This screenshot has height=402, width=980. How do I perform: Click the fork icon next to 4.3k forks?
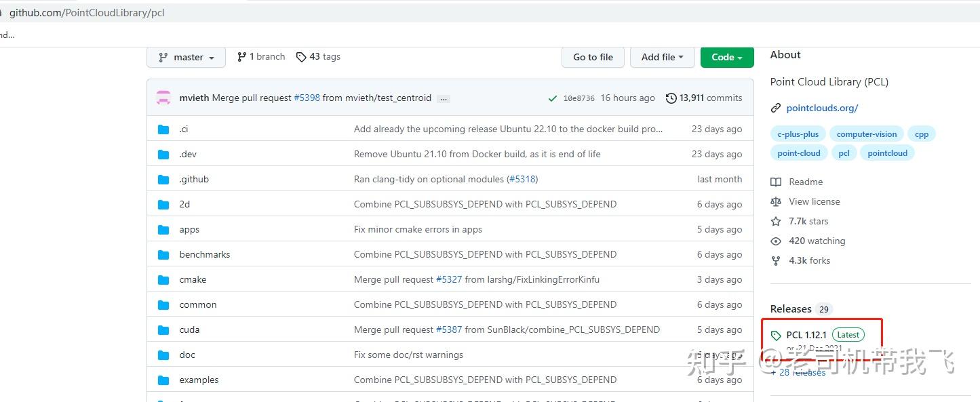point(775,260)
